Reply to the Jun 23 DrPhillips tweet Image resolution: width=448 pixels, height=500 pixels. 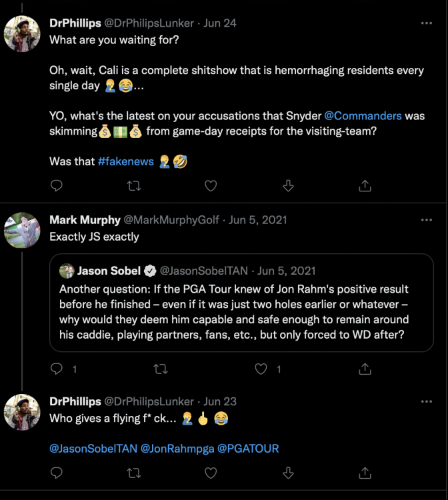[57, 473]
